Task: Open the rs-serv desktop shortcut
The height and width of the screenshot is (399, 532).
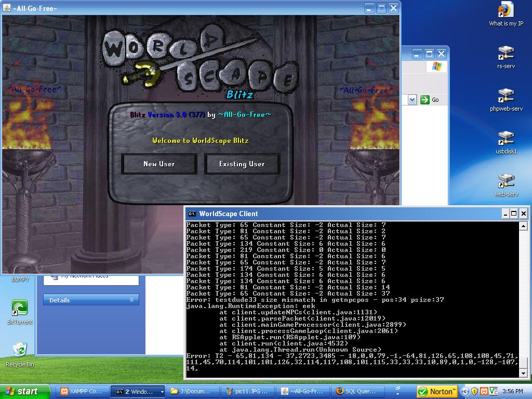Action: pyautogui.click(x=506, y=57)
